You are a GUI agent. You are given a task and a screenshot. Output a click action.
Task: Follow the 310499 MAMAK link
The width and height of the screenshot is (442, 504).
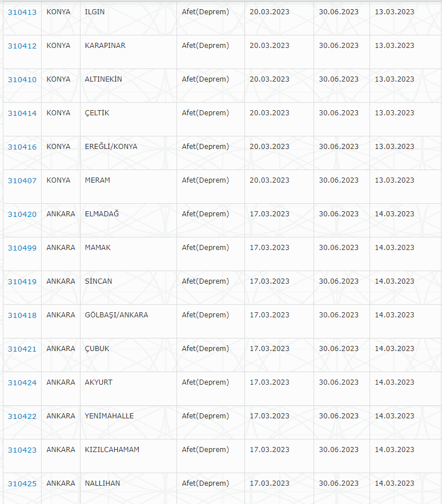(22, 248)
